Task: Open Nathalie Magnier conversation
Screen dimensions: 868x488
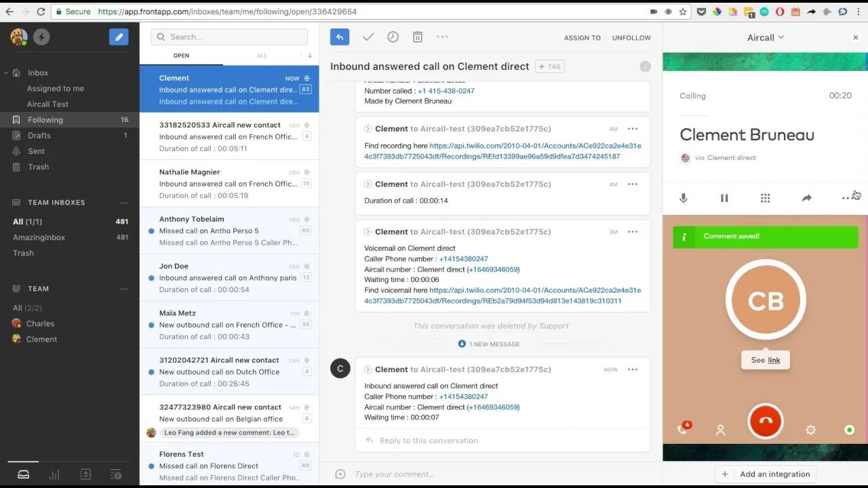Action: (229, 184)
